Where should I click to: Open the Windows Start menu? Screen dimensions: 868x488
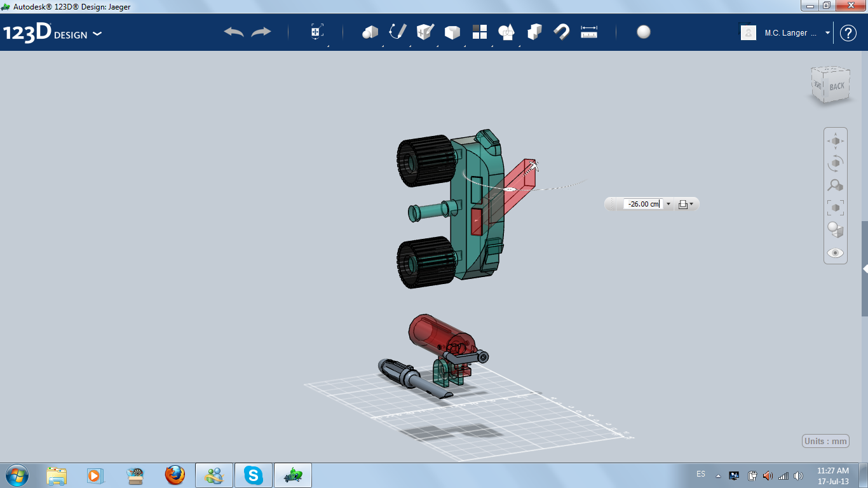coord(17,475)
